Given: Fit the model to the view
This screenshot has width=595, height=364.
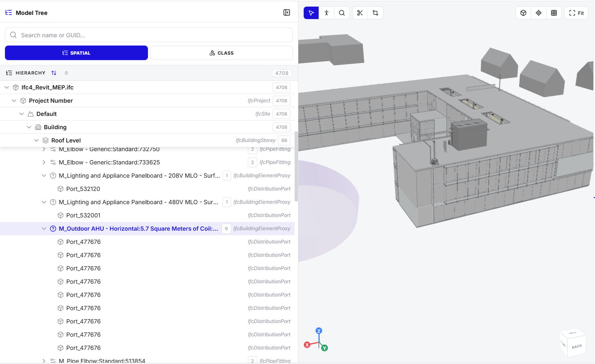Looking at the screenshot, I should coord(576,13).
